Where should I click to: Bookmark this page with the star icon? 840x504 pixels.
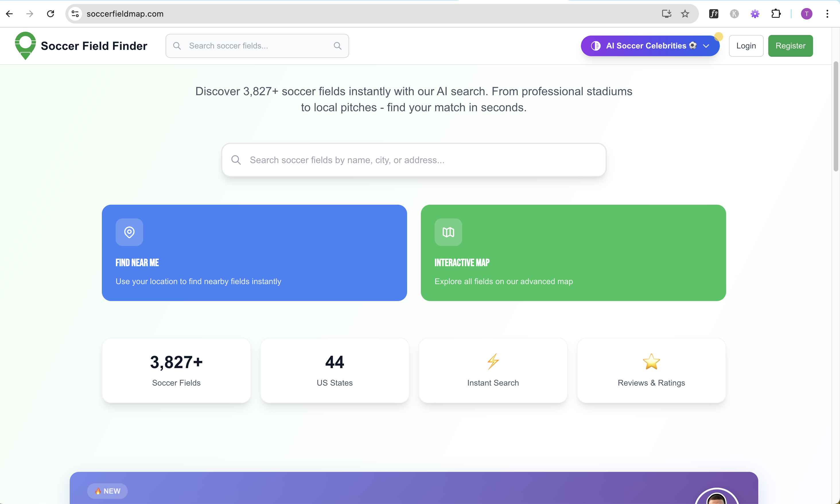[685, 13]
